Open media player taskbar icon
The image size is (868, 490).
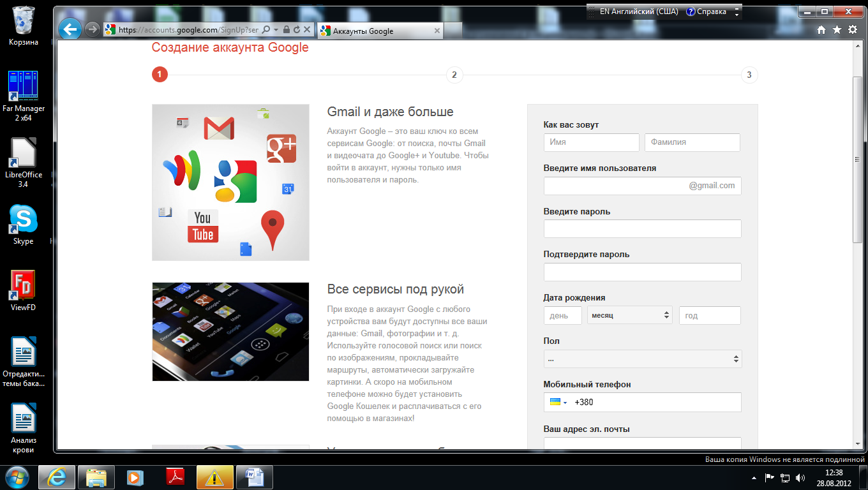click(135, 477)
